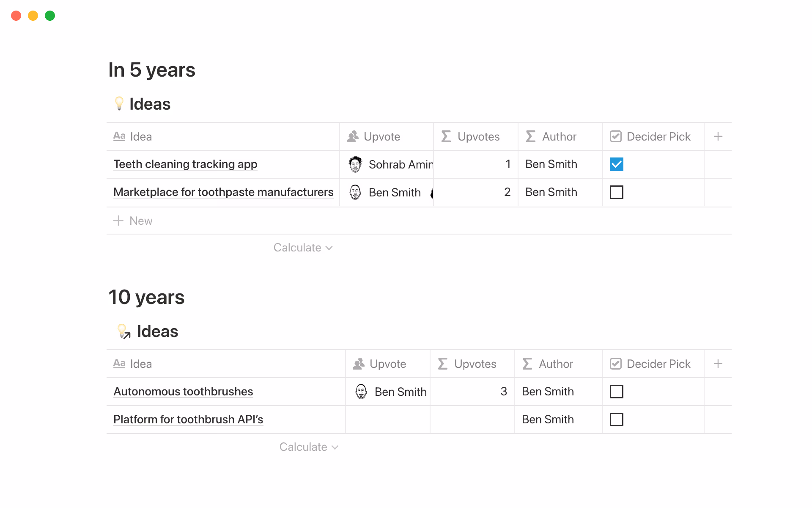
Task: Open Calculate dropdown under first Ideas table
Action: click(x=303, y=248)
